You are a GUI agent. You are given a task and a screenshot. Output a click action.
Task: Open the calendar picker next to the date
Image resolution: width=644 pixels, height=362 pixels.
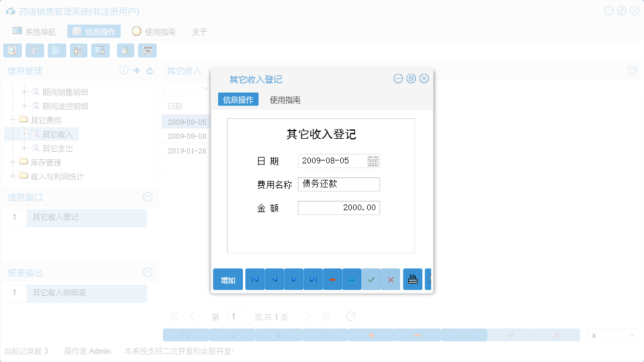[x=374, y=160]
